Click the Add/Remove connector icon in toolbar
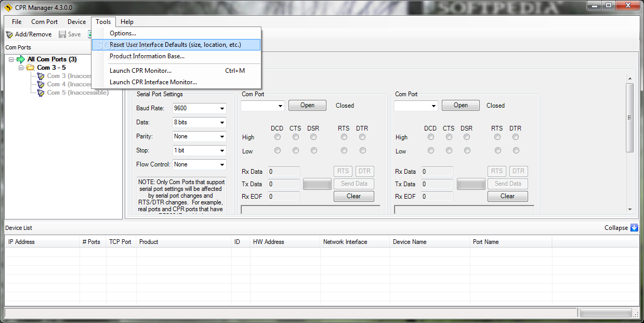The width and height of the screenshot is (644, 323). (9, 34)
